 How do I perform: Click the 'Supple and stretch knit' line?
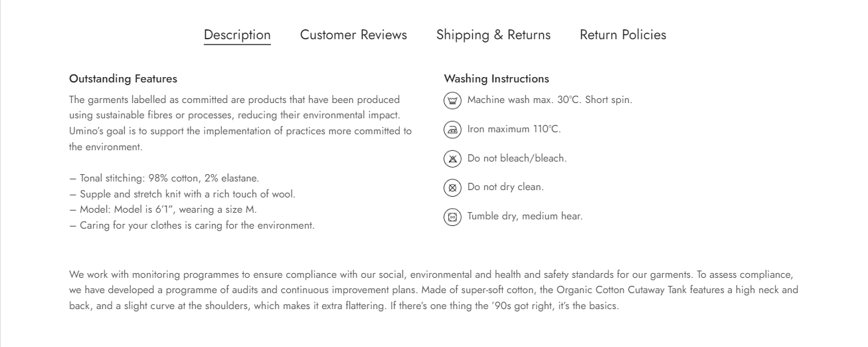pos(182,194)
